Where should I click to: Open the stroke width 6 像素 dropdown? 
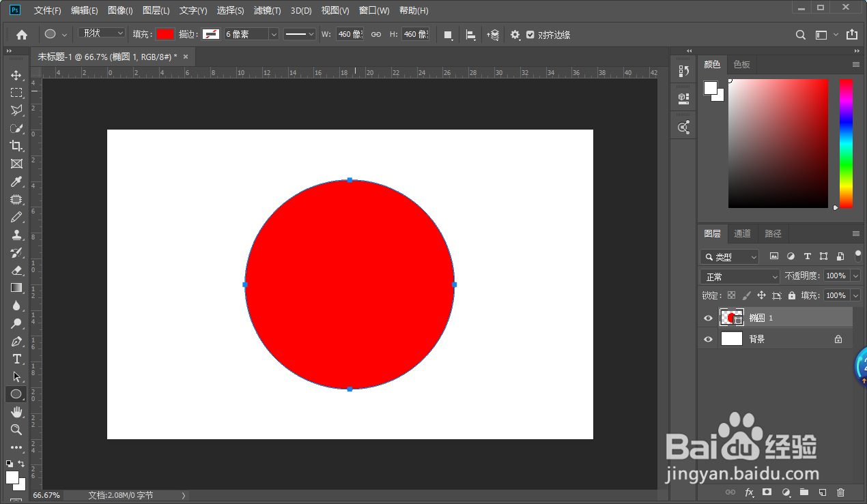coord(274,34)
